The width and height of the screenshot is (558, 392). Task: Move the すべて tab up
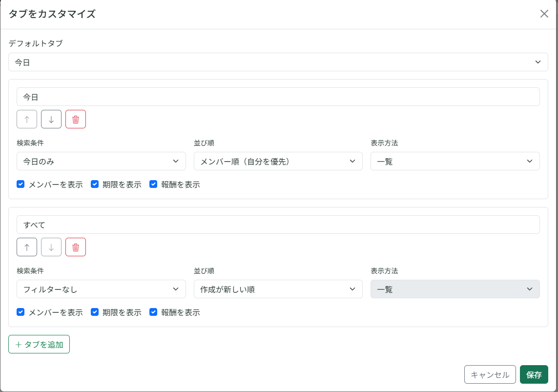point(27,247)
